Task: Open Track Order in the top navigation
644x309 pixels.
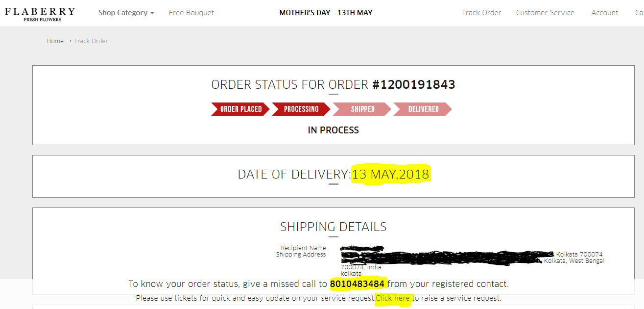Action: 481,13
